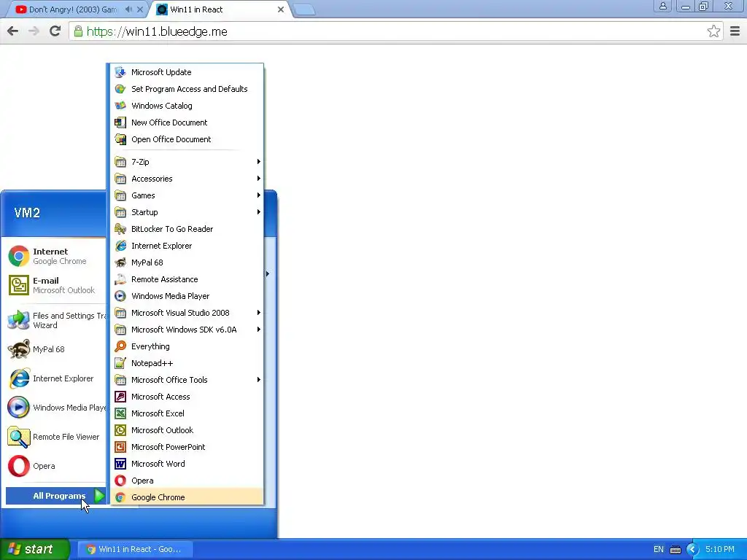
Task: Launch Everything search
Action: 187,346
